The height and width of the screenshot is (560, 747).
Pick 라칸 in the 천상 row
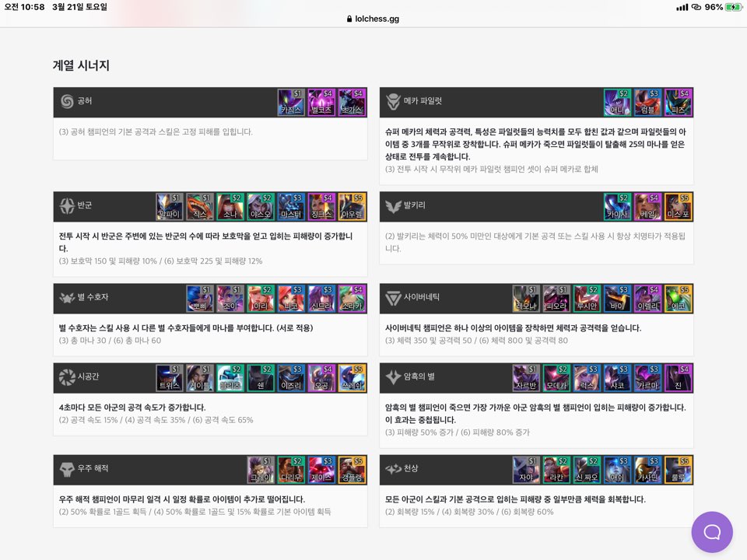[556, 470]
